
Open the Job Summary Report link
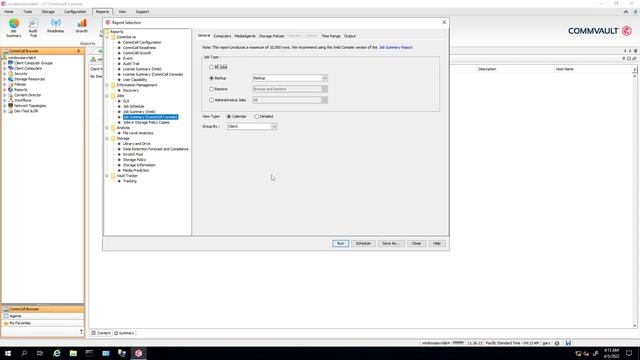(396, 48)
